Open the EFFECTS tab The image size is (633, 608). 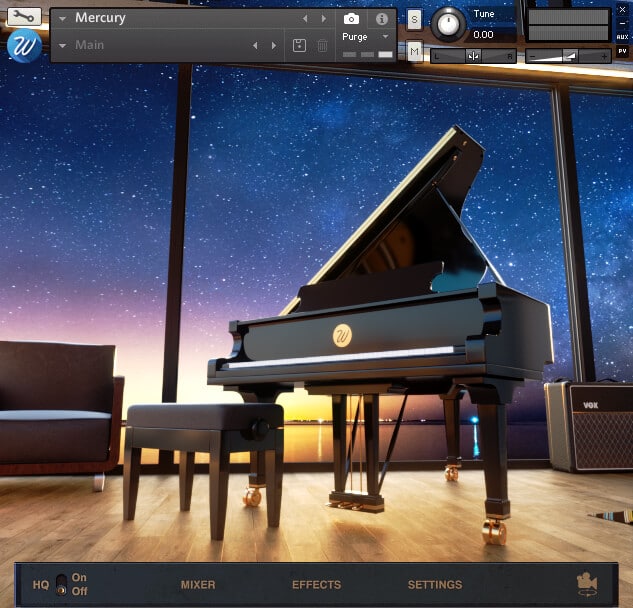click(316, 585)
